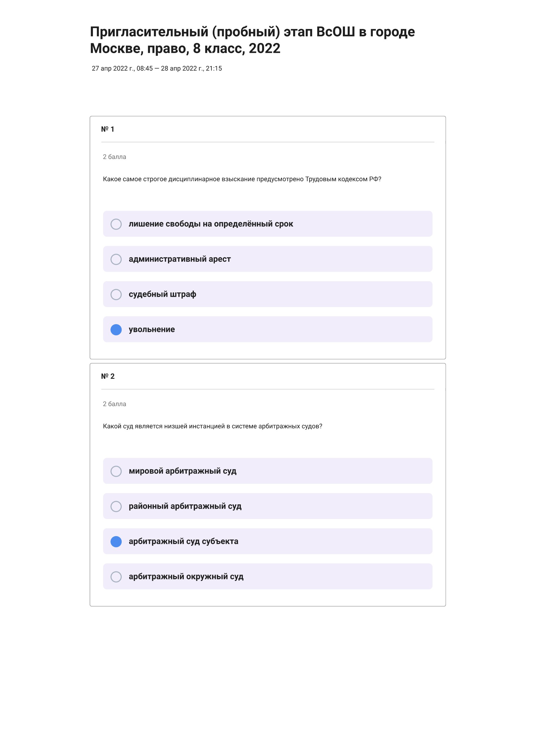Select radio button for 'лишение свободы на определённый срок'
Screen dimensions: 534x756
point(116,224)
